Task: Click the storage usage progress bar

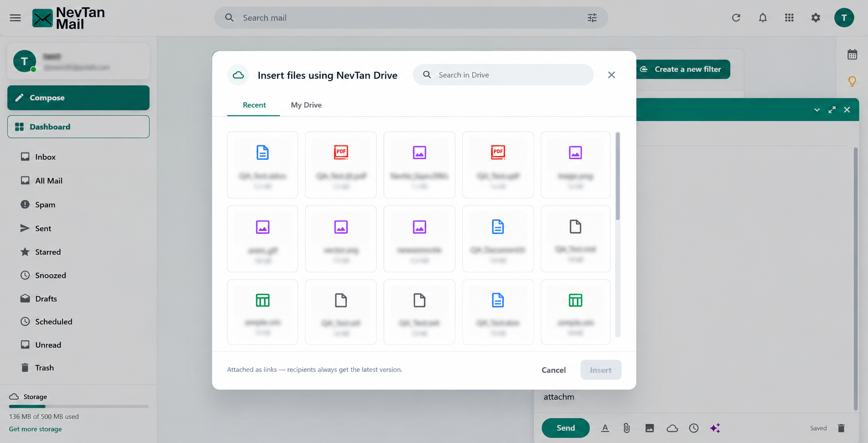Action: [79, 406]
